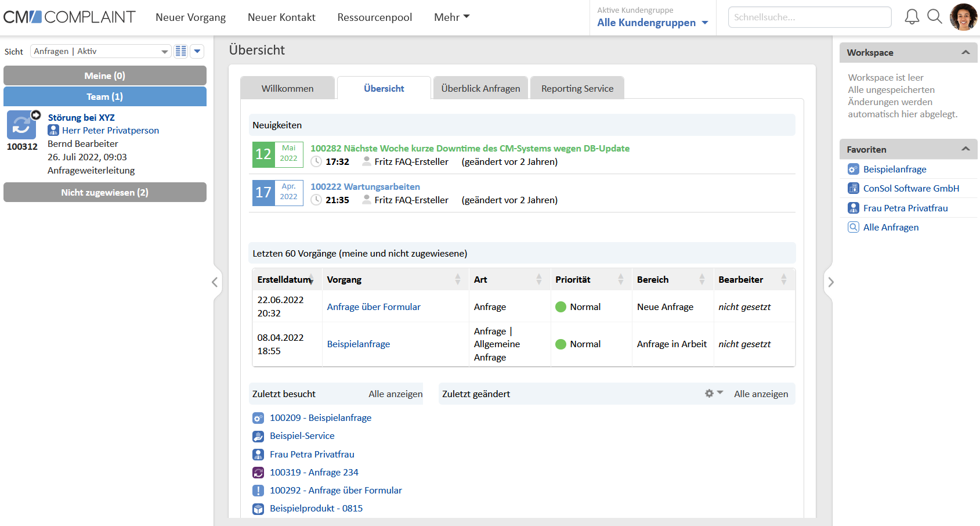Open the notifications bell icon
The width and height of the screenshot is (980, 526).
pyautogui.click(x=912, y=17)
